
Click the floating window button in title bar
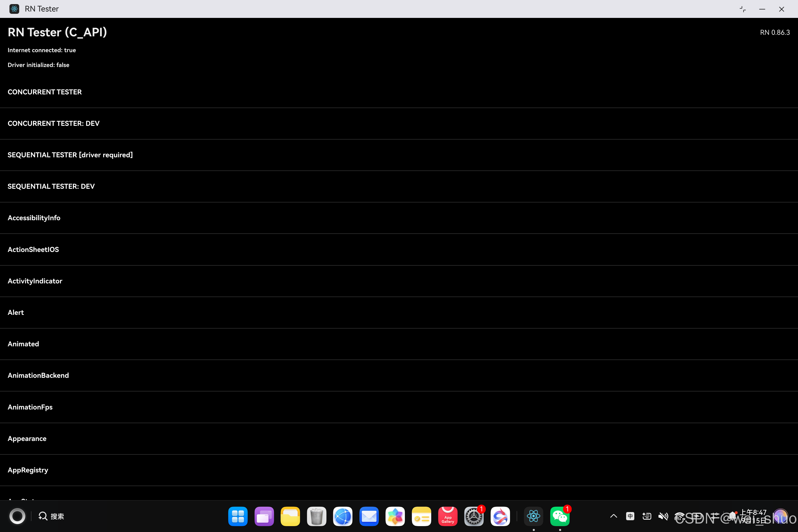click(x=743, y=9)
